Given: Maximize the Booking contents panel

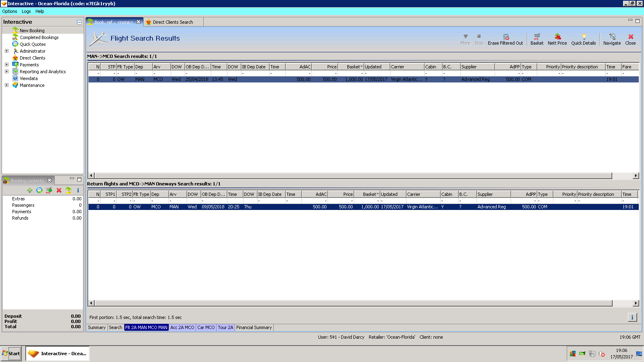Looking at the screenshot, I should point(79,179).
